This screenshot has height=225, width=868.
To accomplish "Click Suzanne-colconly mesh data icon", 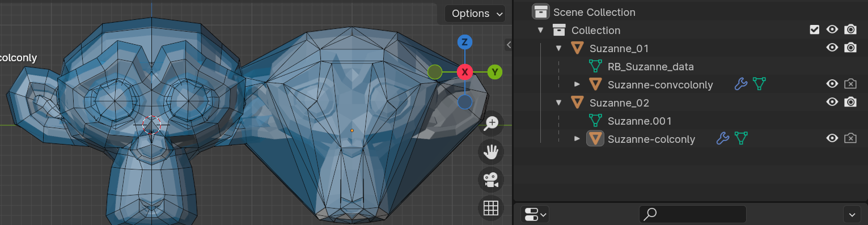I will (x=741, y=139).
